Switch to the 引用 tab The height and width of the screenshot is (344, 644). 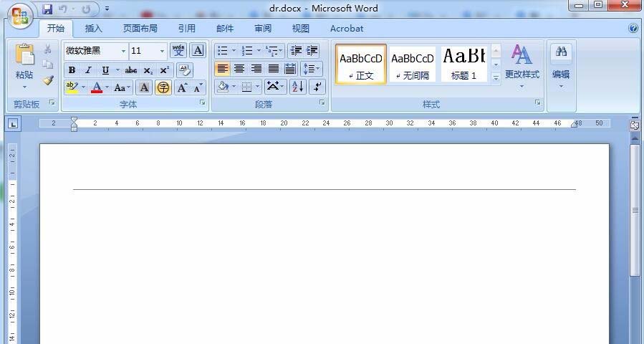[x=187, y=29]
